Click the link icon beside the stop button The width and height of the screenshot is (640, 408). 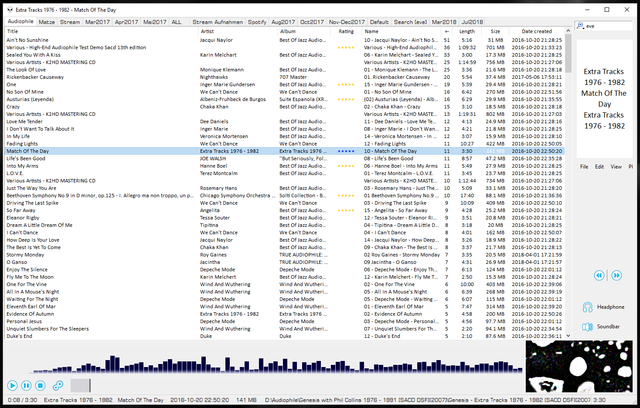pos(58,385)
